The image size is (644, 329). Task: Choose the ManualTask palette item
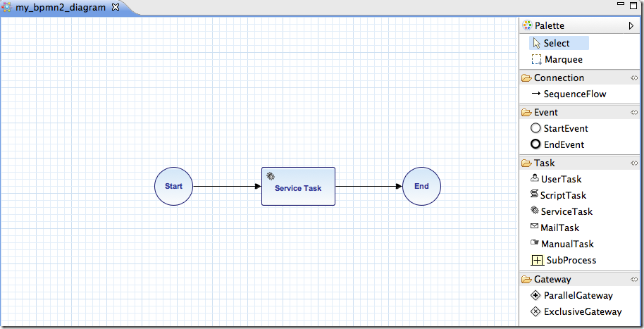[x=562, y=244]
